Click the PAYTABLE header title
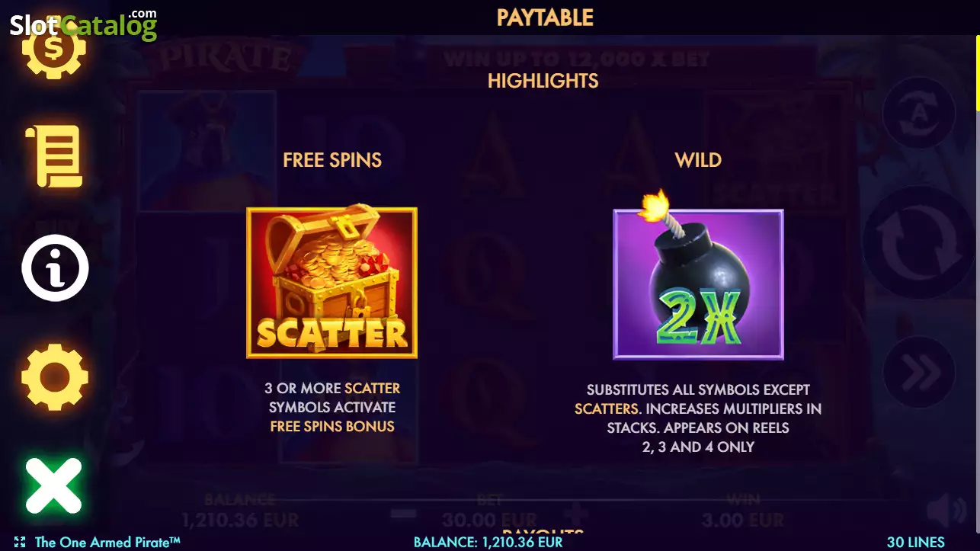The width and height of the screenshot is (980, 551). tap(545, 17)
